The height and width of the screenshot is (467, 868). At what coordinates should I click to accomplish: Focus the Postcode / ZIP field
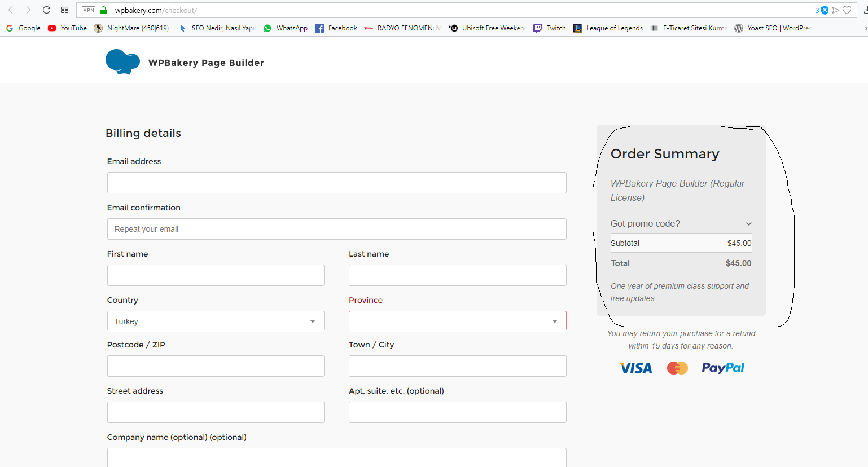(216, 366)
